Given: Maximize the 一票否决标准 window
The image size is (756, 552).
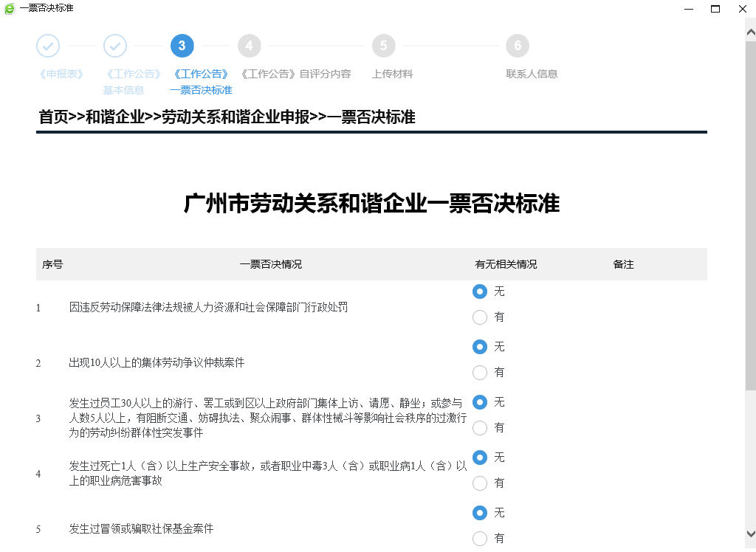Looking at the screenshot, I should click(x=715, y=9).
